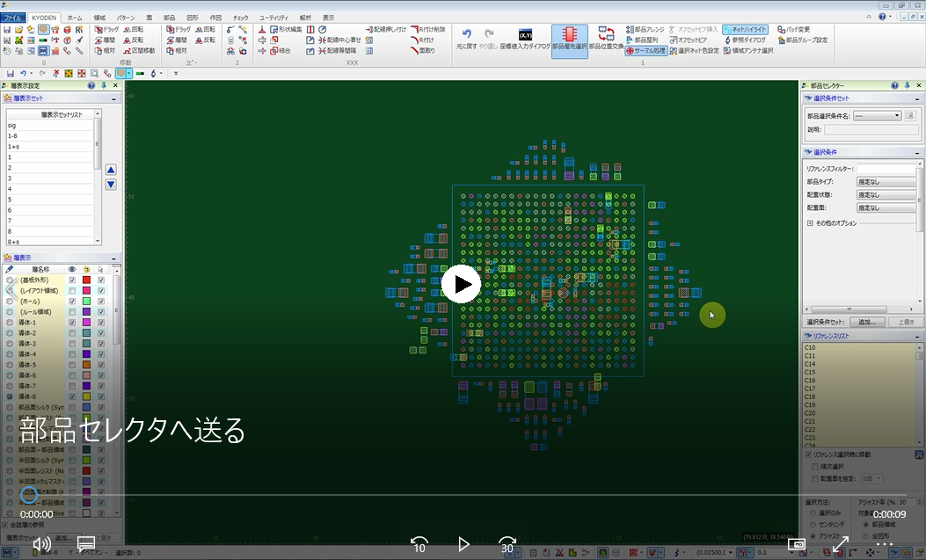Switch to the ホーム ribbon tab
926x560 pixels.
pos(75,18)
